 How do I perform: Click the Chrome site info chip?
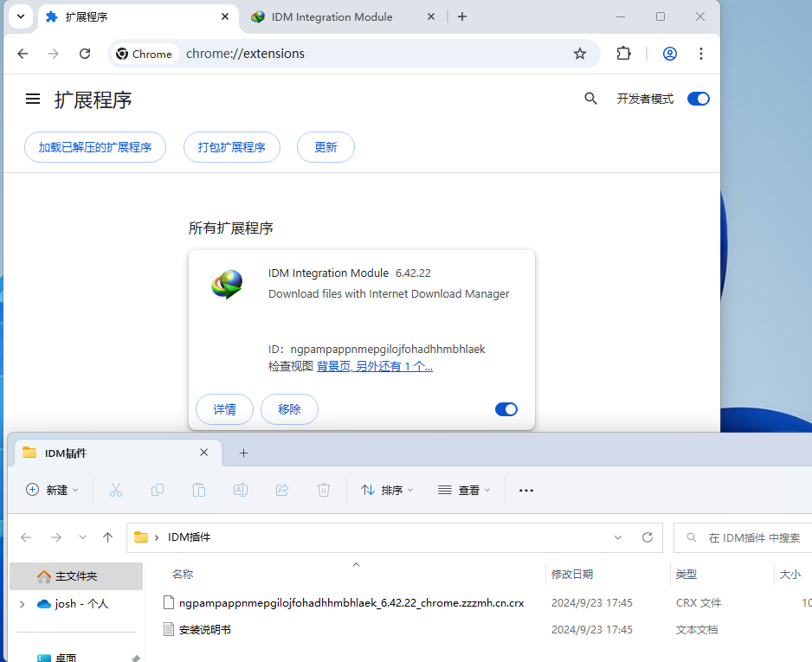(145, 54)
